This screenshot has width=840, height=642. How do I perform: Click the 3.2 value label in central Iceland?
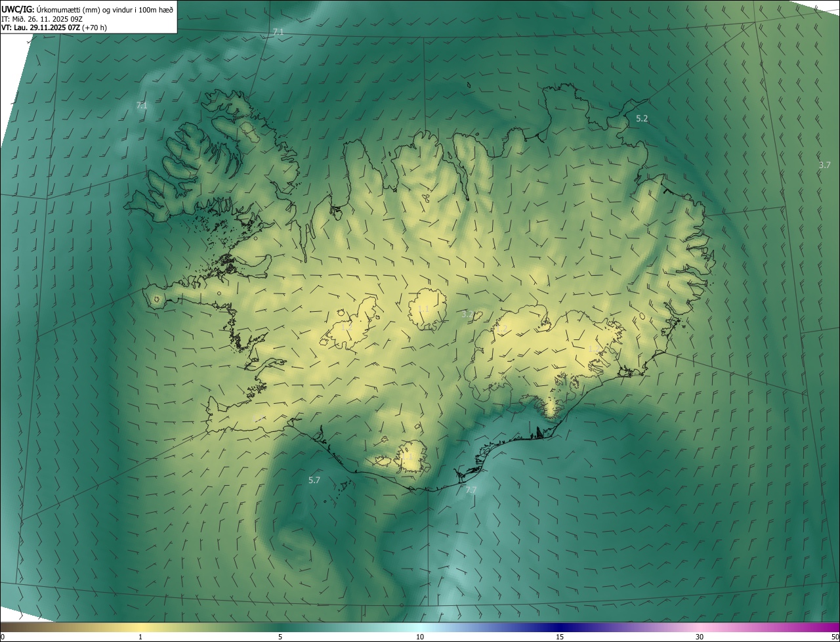[467, 314]
